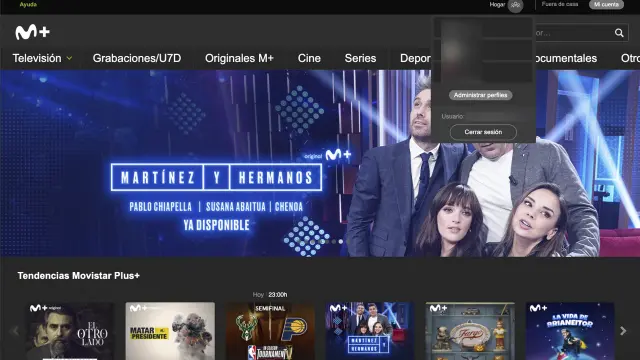Click the carousel next arrow
640x360 pixels.
click(x=623, y=331)
